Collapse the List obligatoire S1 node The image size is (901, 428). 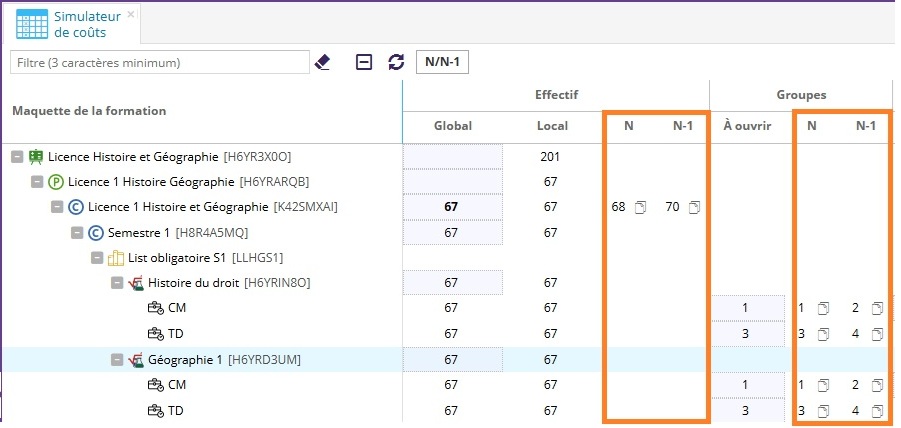[x=97, y=258]
